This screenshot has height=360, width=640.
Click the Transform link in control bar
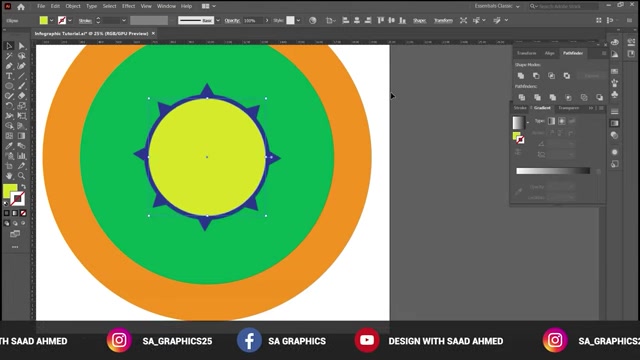point(443,20)
